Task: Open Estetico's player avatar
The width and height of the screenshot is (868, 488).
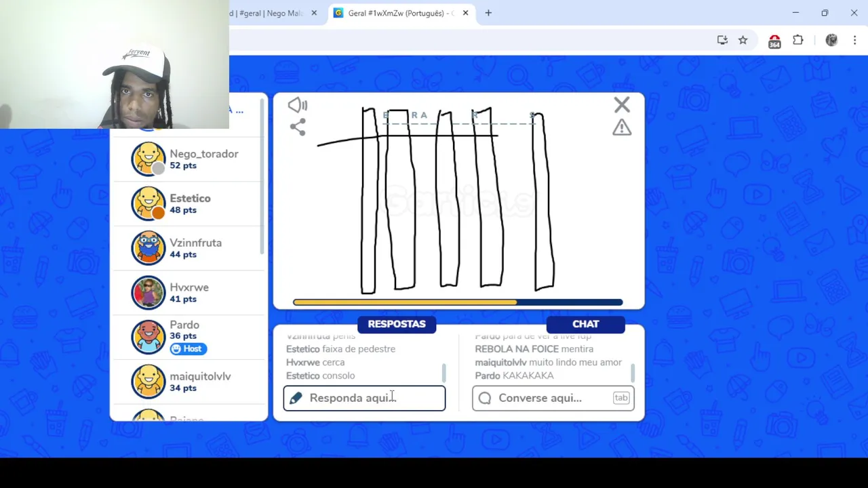Action: pos(148,203)
